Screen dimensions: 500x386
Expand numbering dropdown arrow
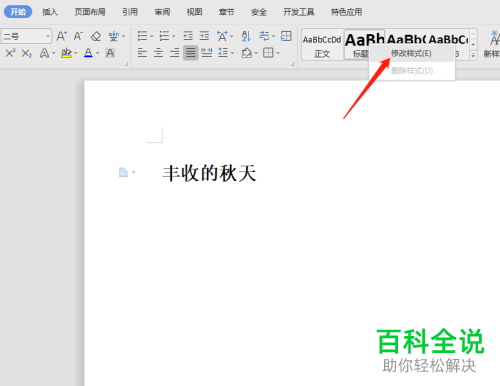pyautogui.click(x=173, y=36)
